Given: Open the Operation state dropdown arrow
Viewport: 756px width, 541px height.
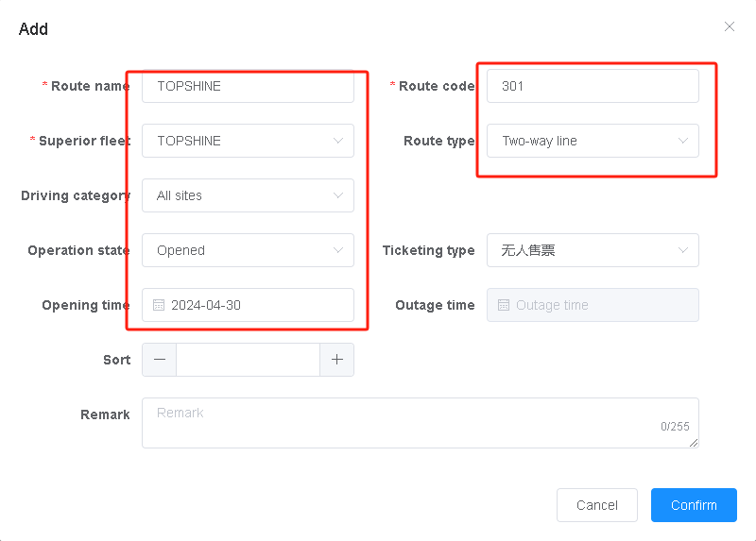Looking at the screenshot, I should tap(338, 250).
